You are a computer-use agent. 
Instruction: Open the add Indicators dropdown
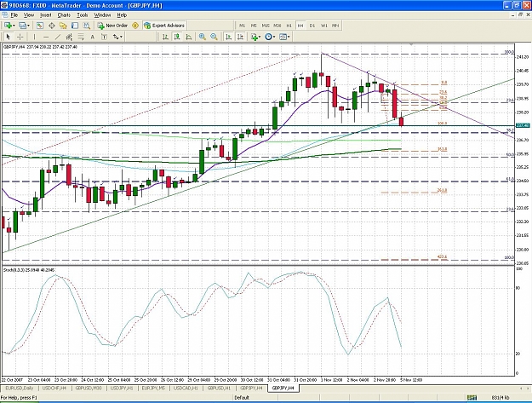click(255, 37)
